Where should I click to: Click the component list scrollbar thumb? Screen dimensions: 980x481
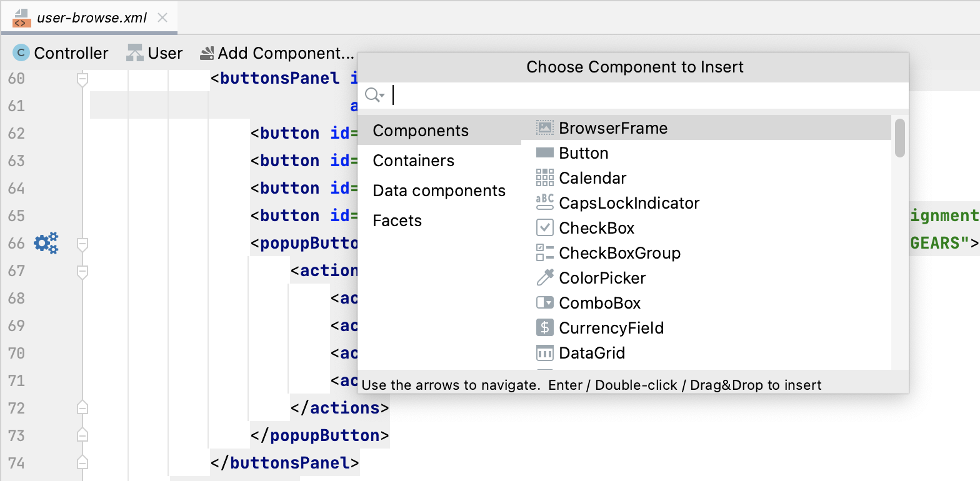click(x=900, y=137)
